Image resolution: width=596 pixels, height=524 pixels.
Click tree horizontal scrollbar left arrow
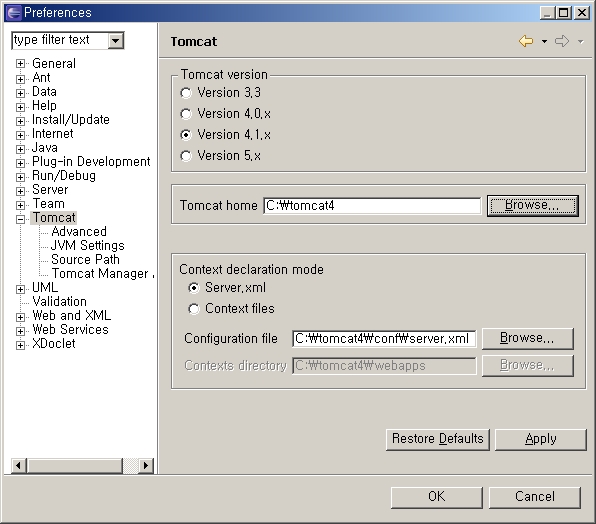(x=18, y=465)
